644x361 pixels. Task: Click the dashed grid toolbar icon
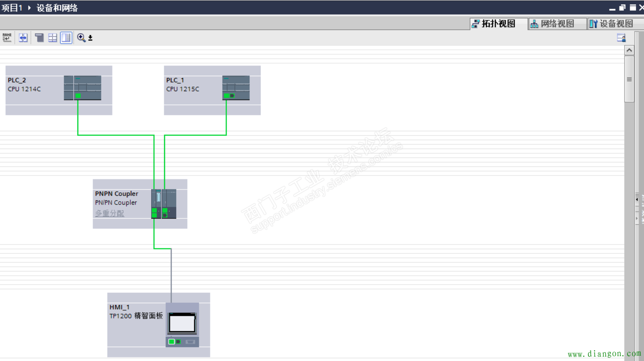[52, 38]
